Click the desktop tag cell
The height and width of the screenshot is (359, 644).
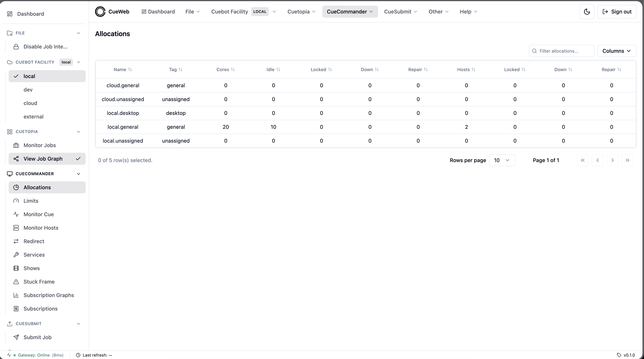click(176, 113)
